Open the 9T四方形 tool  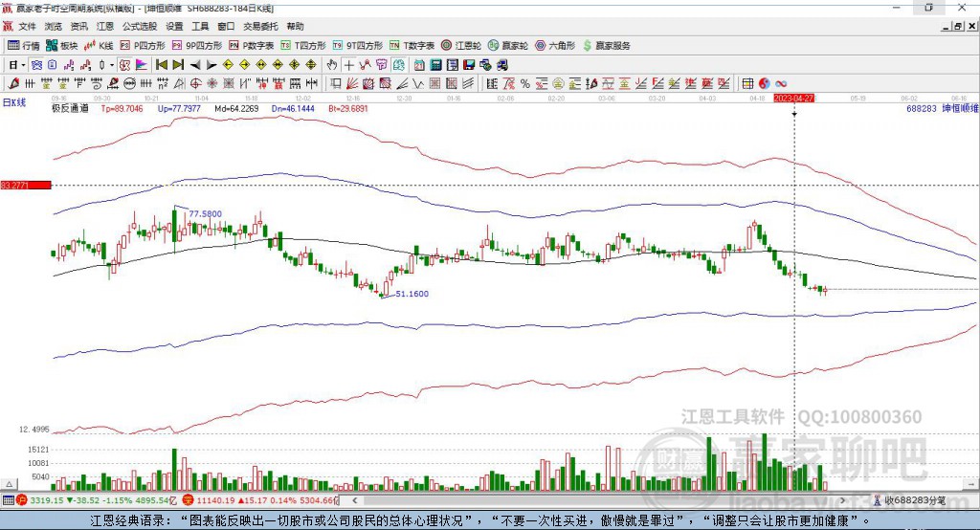[358, 46]
